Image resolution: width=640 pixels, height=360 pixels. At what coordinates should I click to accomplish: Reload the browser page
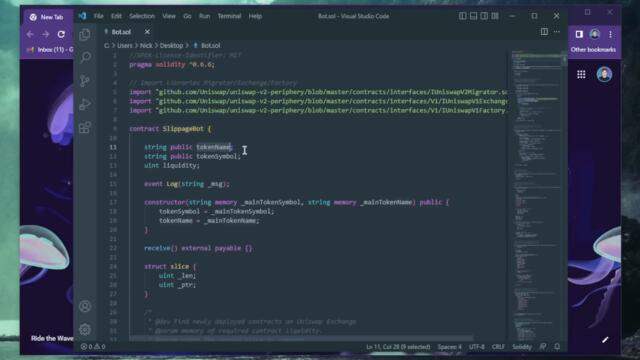tap(61, 34)
